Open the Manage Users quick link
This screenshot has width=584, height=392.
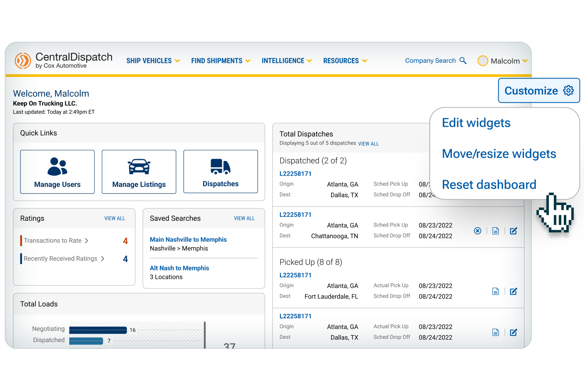(x=57, y=172)
